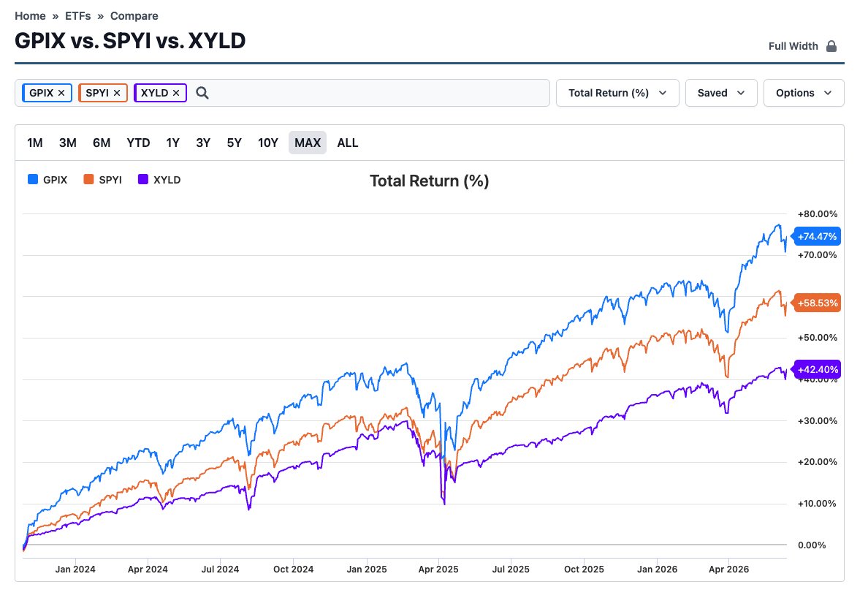Open the Compare breadcrumb link
This screenshot has width=868, height=609.
134,16
